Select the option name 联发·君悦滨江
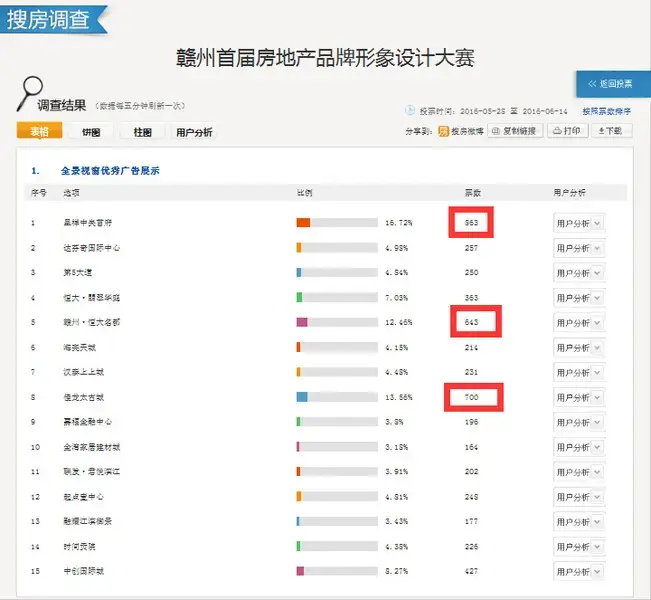The height and width of the screenshot is (600, 651). pos(91,472)
